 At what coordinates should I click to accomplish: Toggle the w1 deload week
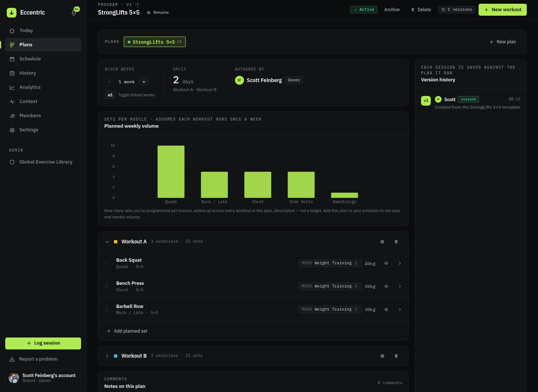110,95
